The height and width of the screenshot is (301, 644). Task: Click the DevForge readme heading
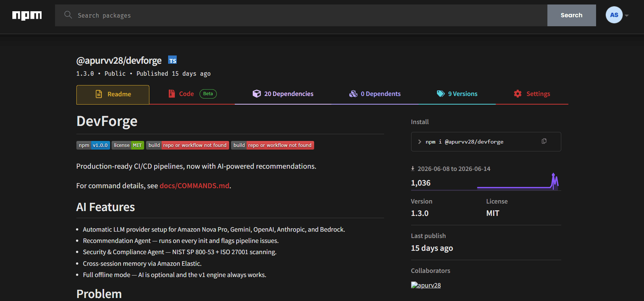coord(107,121)
